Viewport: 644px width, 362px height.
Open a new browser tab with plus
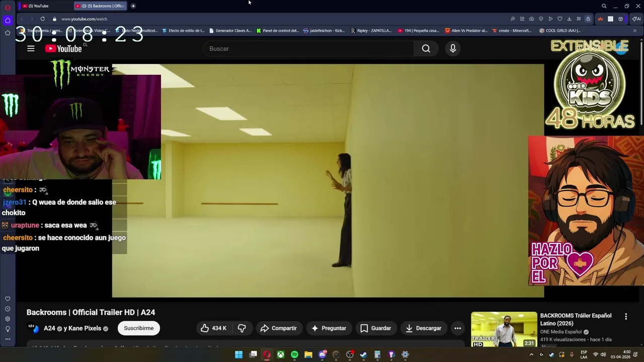(133, 6)
